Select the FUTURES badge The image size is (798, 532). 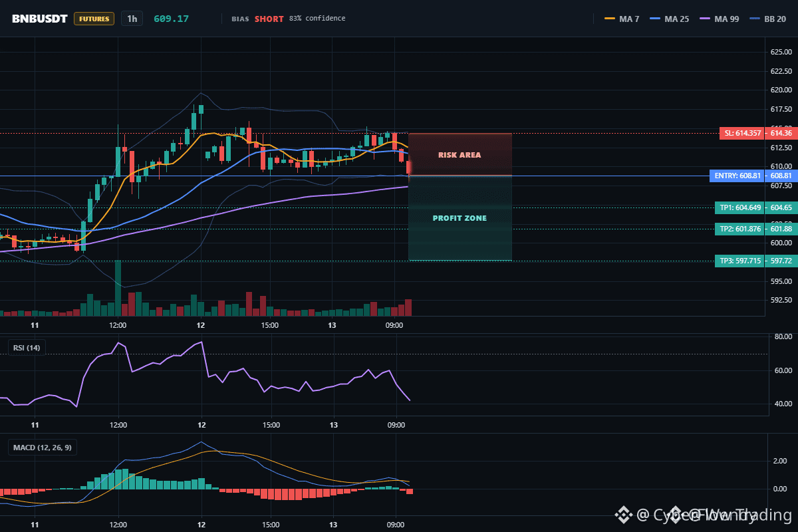[94, 19]
